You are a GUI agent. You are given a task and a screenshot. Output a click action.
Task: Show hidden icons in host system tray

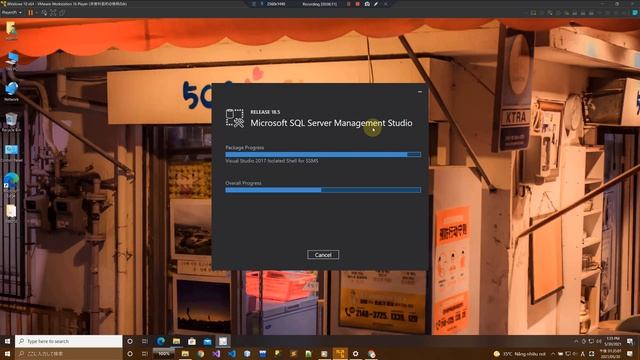point(553,353)
